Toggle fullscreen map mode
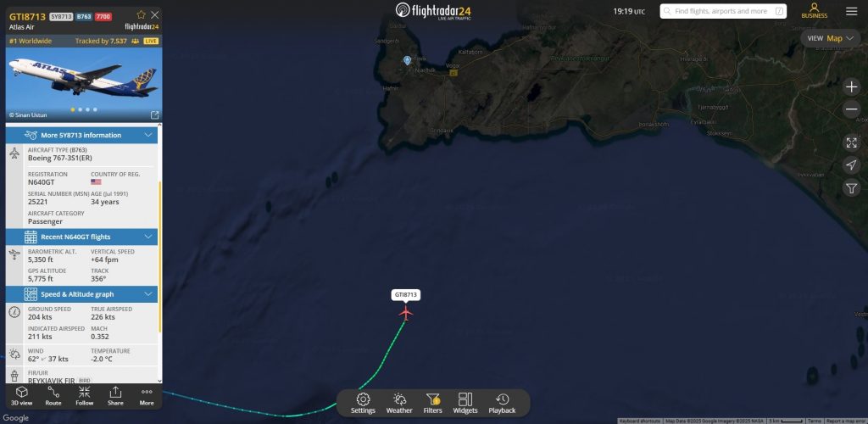 click(x=851, y=142)
